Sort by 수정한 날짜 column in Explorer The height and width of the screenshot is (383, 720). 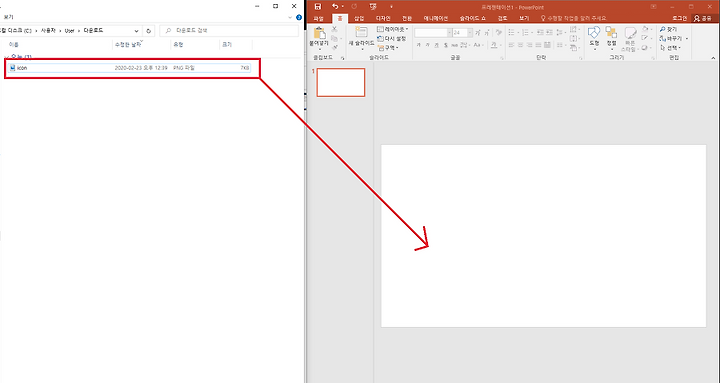[x=141, y=45]
